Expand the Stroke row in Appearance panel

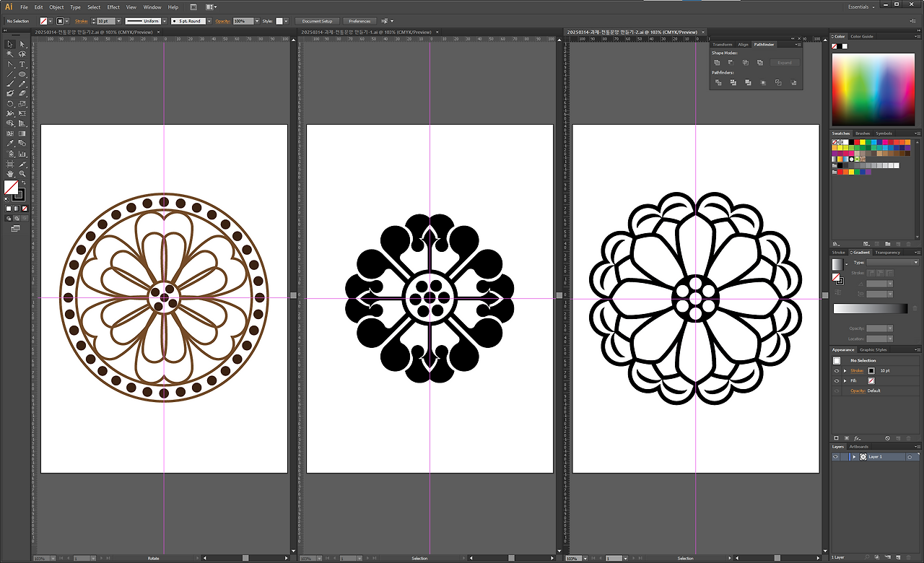(x=845, y=370)
